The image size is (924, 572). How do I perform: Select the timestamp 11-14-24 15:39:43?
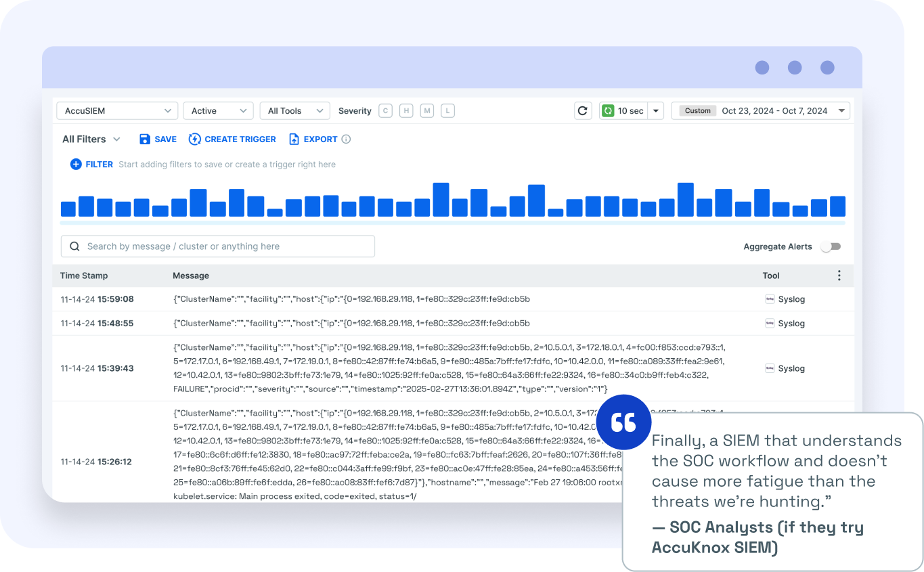pyautogui.click(x=97, y=368)
